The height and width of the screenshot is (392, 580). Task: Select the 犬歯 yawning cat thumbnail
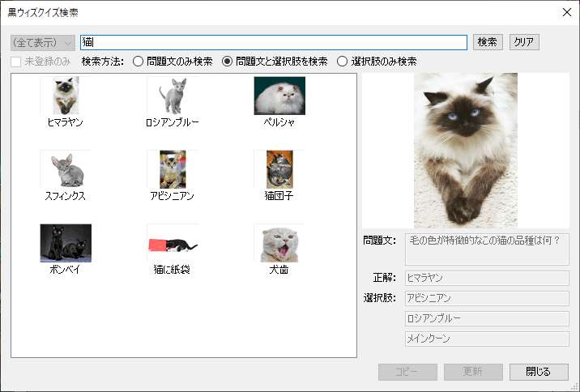(279, 243)
